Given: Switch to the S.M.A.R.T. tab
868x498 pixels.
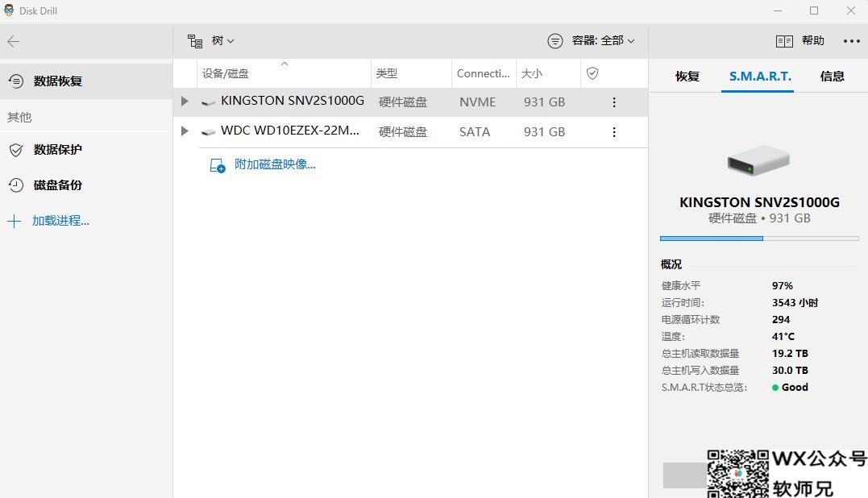Looking at the screenshot, I should [760, 77].
